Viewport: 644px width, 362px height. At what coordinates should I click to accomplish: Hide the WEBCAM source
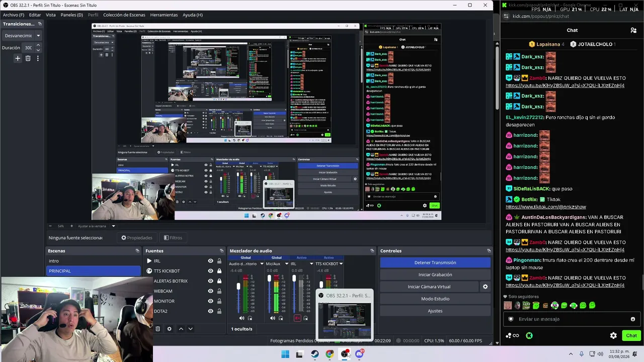click(210, 291)
